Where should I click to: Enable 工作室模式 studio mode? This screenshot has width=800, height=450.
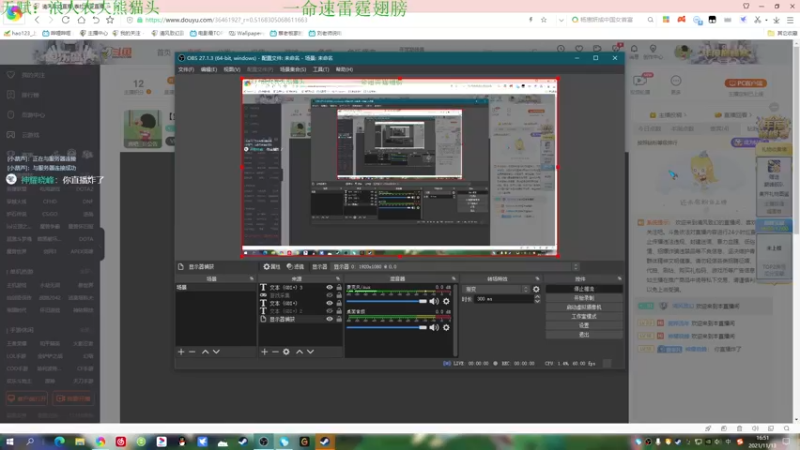[x=584, y=316]
